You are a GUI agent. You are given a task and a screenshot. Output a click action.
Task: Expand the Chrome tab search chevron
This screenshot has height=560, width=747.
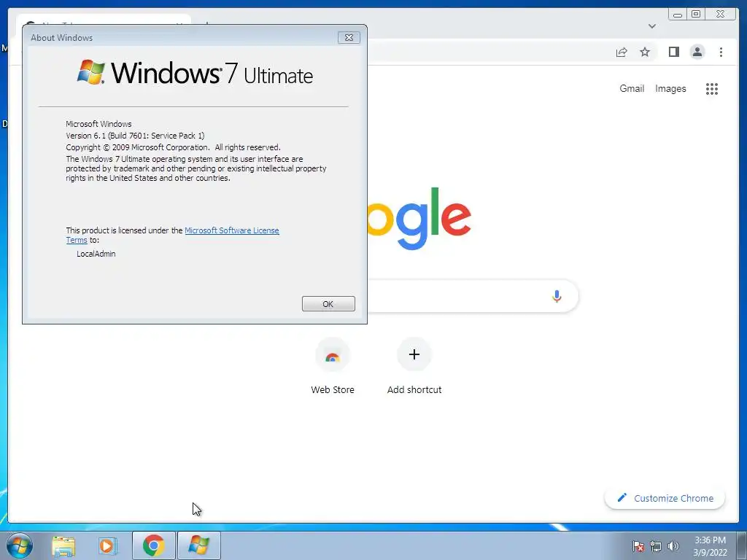(x=652, y=26)
